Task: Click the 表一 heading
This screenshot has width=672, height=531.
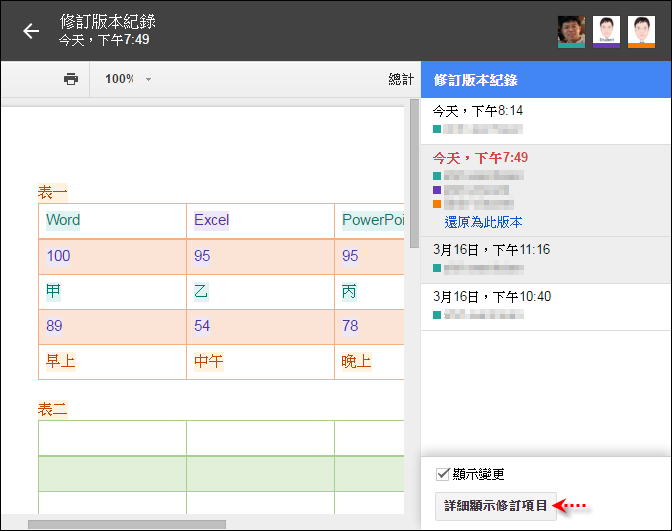Action: coord(53,192)
